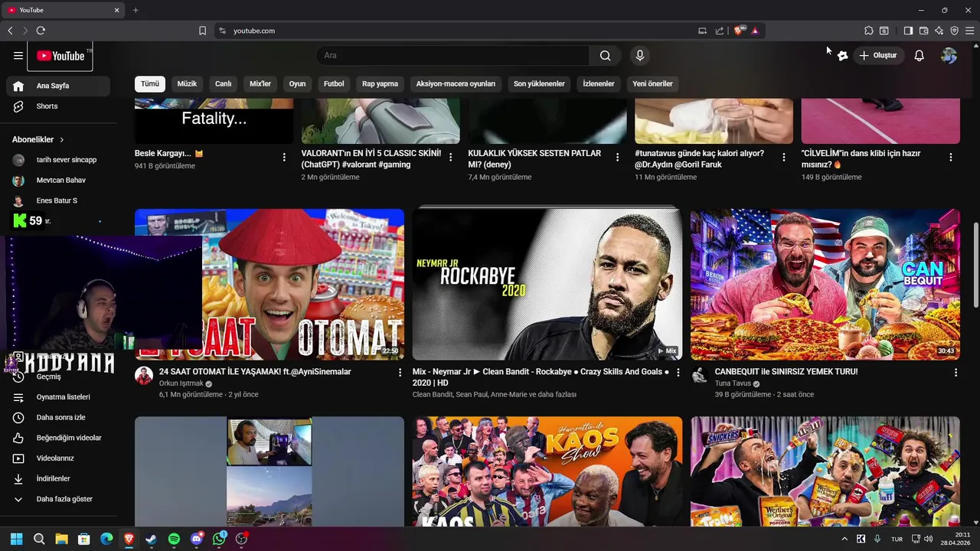Screen dimensions: 980x551
Task: Click Orkun Işıtmak channel avatar
Action: (144, 375)
